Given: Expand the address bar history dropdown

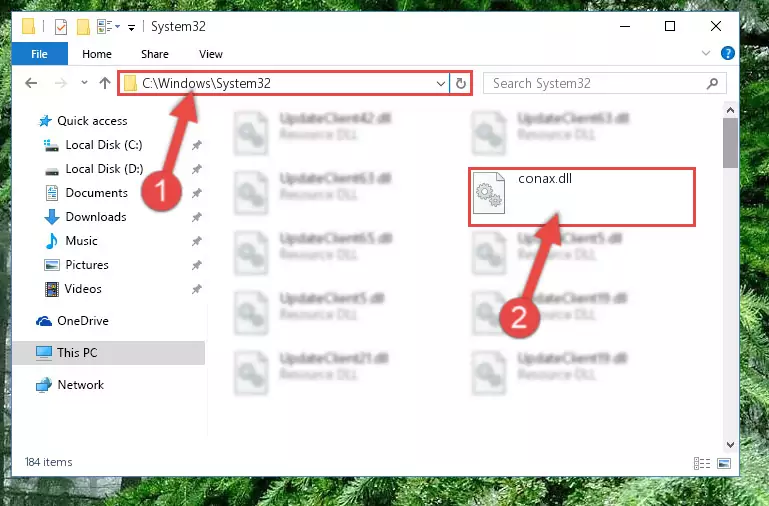Looking at the screenshot, I should (440, 83).
